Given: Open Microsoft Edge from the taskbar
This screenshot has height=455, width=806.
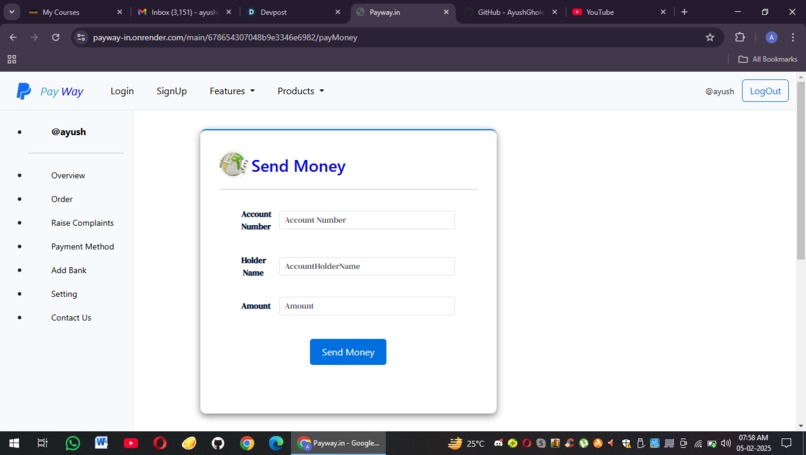Looking at the screenshot, I should (276, 443).
